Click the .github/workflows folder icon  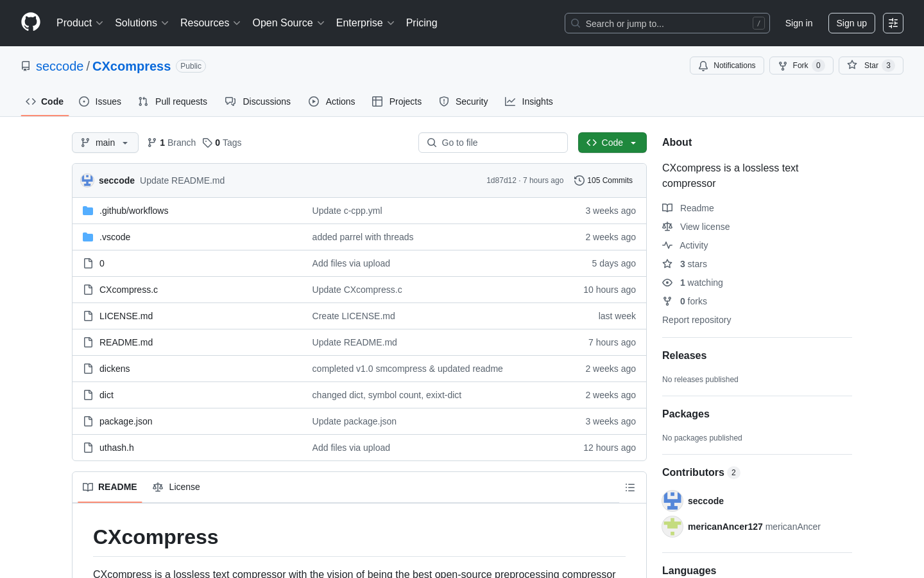(88, 211)
